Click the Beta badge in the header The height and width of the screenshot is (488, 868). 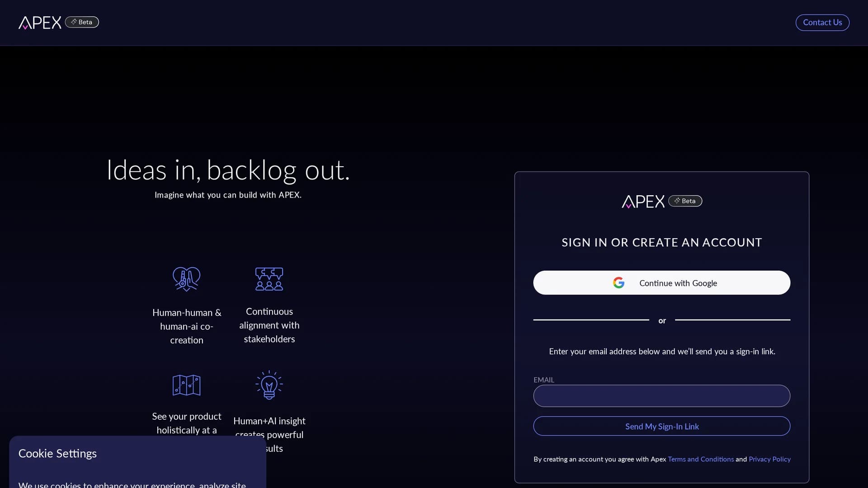(x=82, y=22)
